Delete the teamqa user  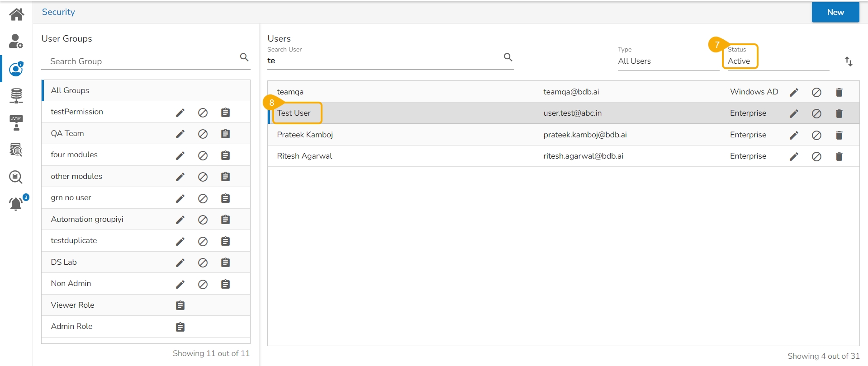click(839, 92)
